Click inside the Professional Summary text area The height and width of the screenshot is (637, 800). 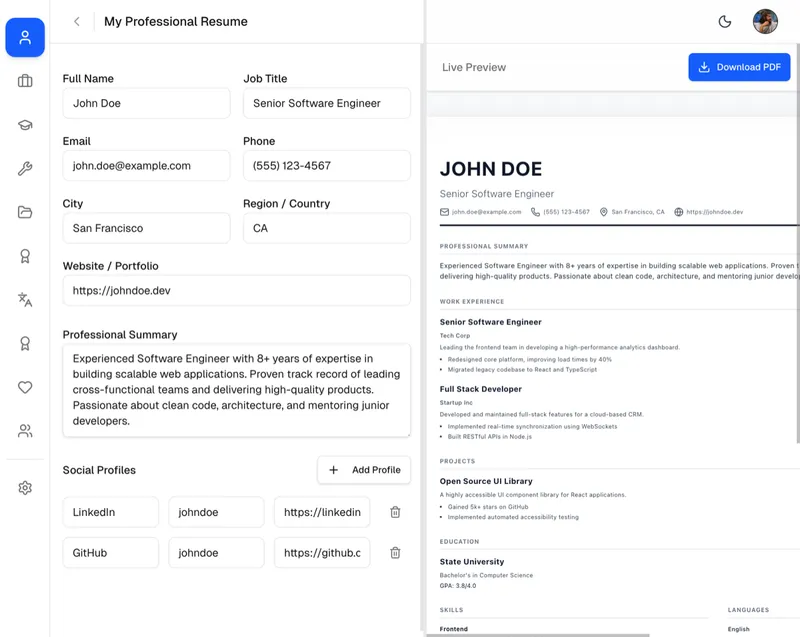click(237, 390)
